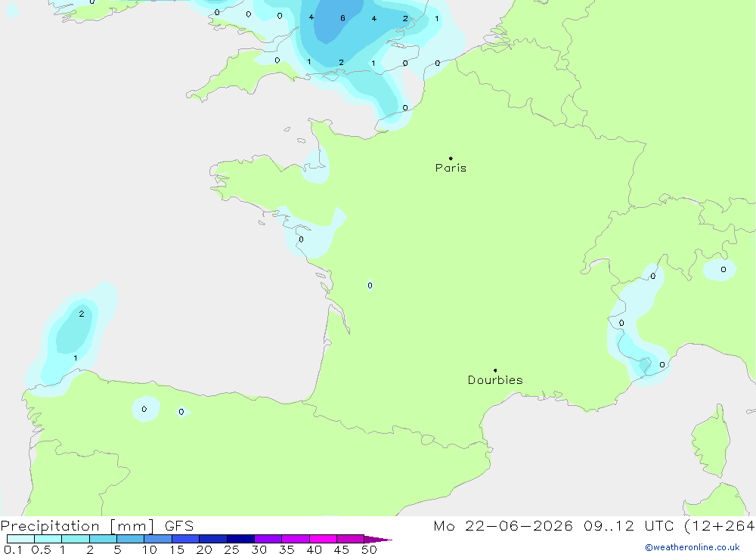Click the Dourbies location dot marker
This screenshot has width=756, height=554.
(495, 370)
